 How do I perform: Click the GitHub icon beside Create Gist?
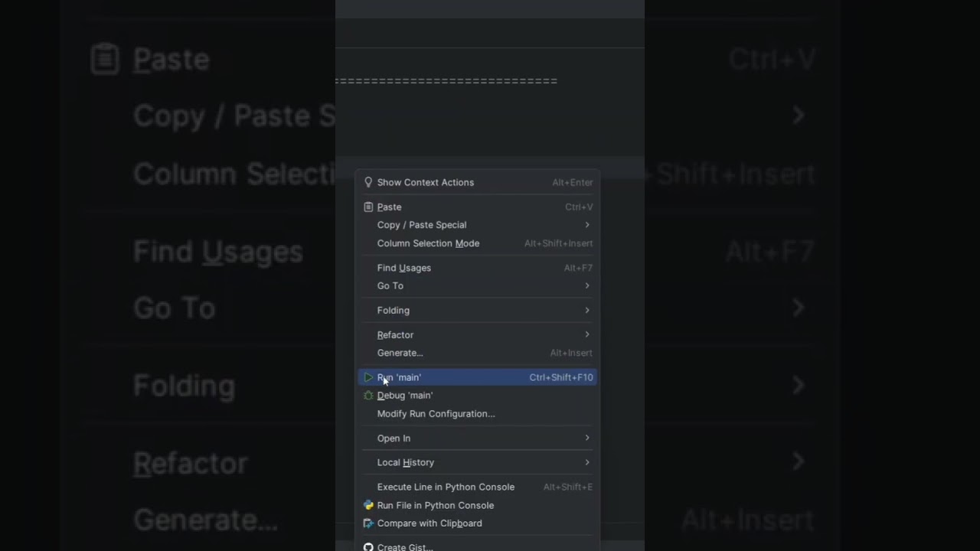click(368, 547)
